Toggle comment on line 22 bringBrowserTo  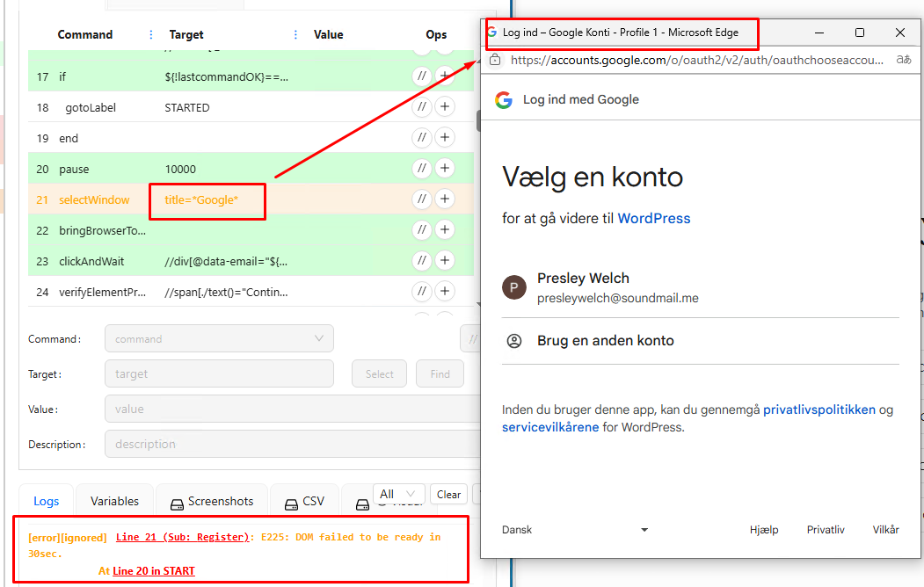(x=422, y=229)
